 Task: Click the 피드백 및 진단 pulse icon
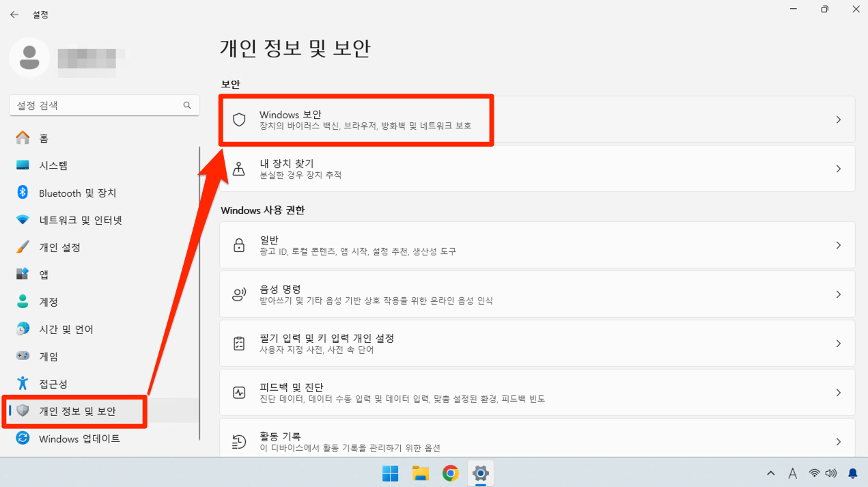pyautogui.click(x=239, y=393)
